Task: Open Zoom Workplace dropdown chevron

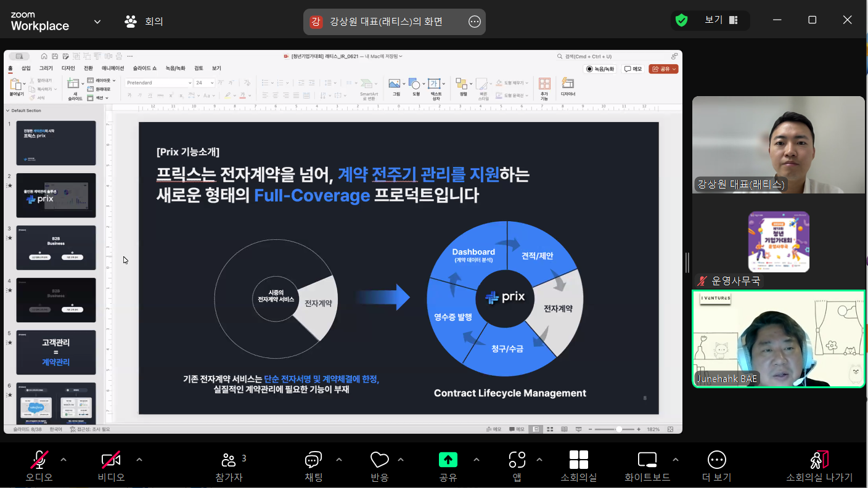Action: (97, 22)
